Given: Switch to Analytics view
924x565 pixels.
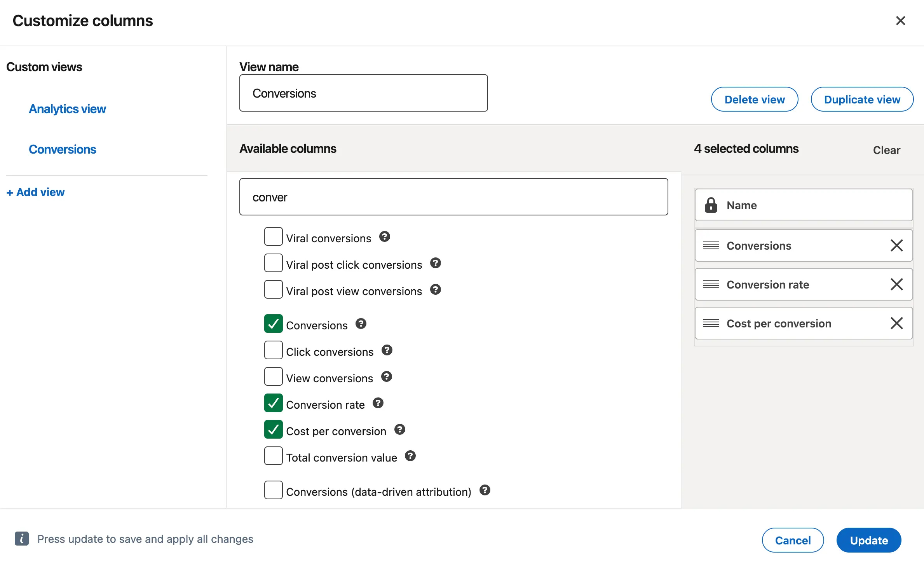Looking at the screenshot, I should click(67, 109).
